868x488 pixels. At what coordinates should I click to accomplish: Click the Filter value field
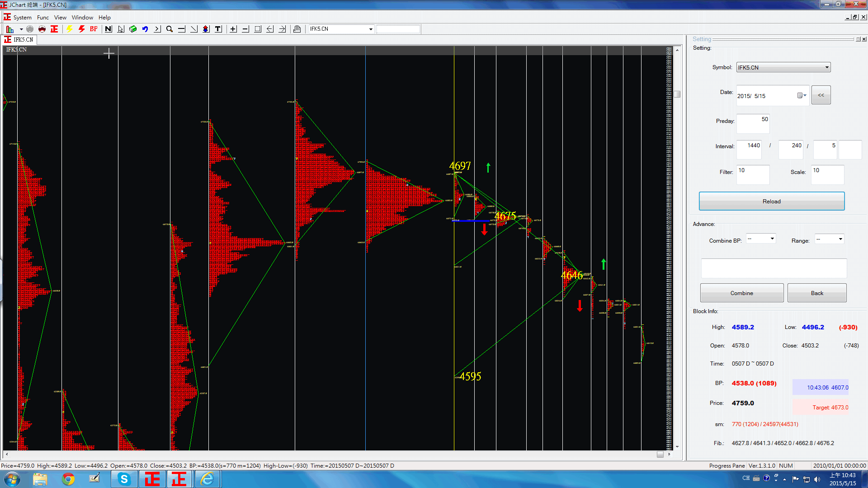(753, 174)
